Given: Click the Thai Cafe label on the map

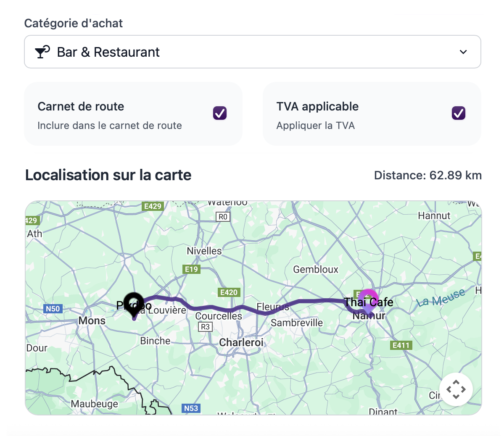Looking at the screenshot, I should [369, 302].
